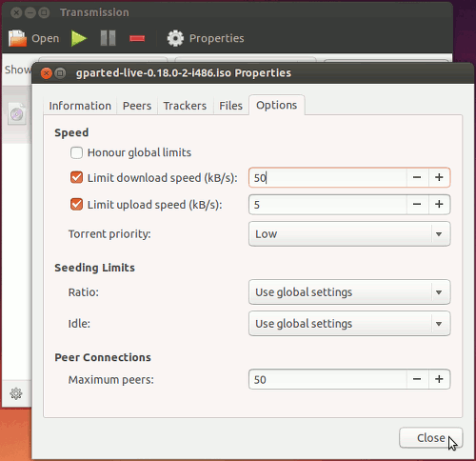Screen dimensions: 476x461
Task: Increase upload speed limit with plus
Action: 439,205
